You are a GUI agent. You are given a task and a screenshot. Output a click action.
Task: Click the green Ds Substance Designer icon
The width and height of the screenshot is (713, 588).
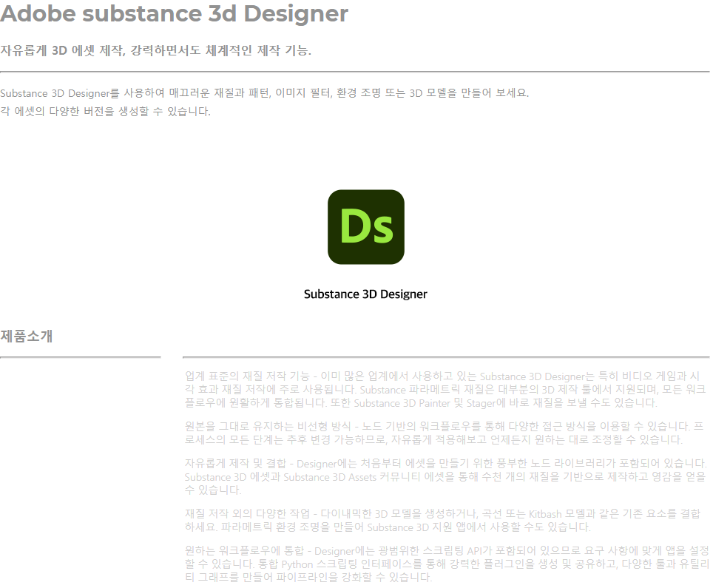(365, 227)
